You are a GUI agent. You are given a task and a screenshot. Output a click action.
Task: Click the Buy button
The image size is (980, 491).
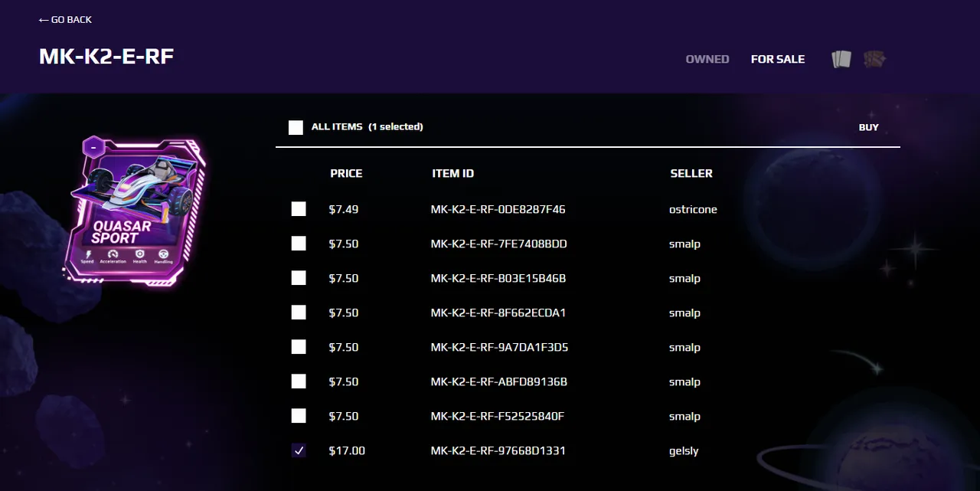(869, 127)
